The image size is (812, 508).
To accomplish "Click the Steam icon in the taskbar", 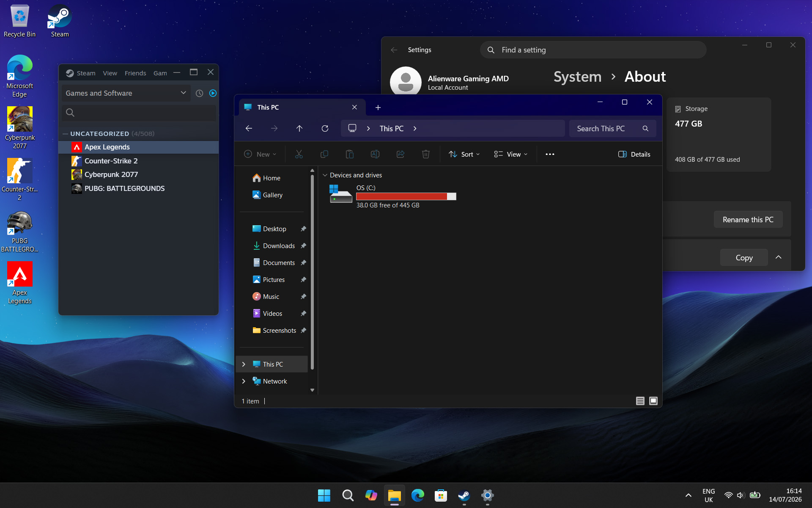I will (464, 495).
